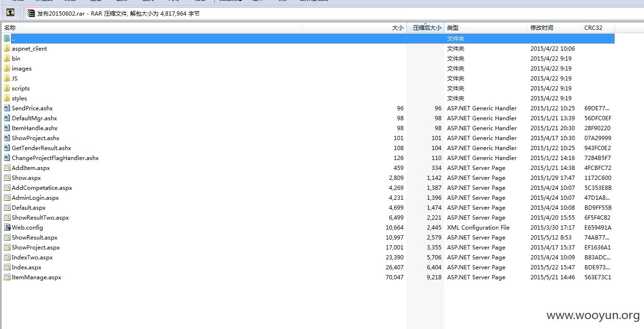The width and height of the screenshot is (644, 329).
Task: Click the CRC32 value E659491A
Action: [598, 227]
